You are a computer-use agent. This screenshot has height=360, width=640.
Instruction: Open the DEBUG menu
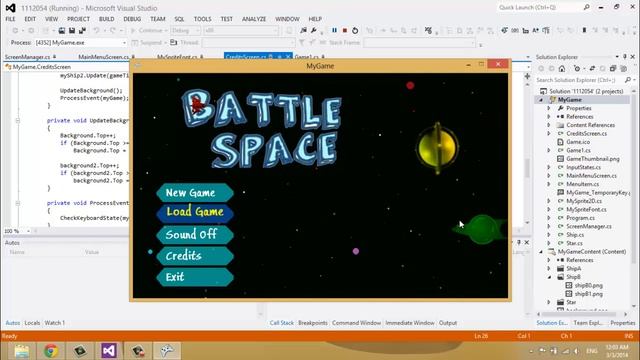(132, 19)
